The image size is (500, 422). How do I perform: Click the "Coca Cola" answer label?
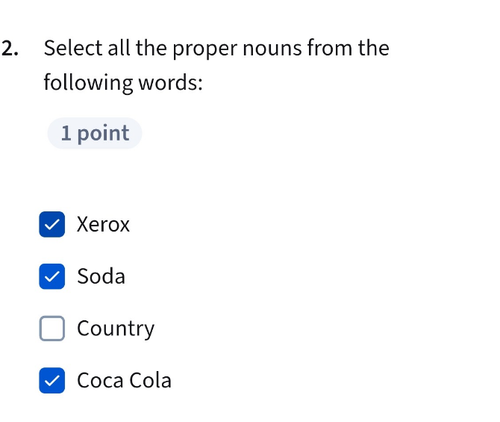coord(124,380)
